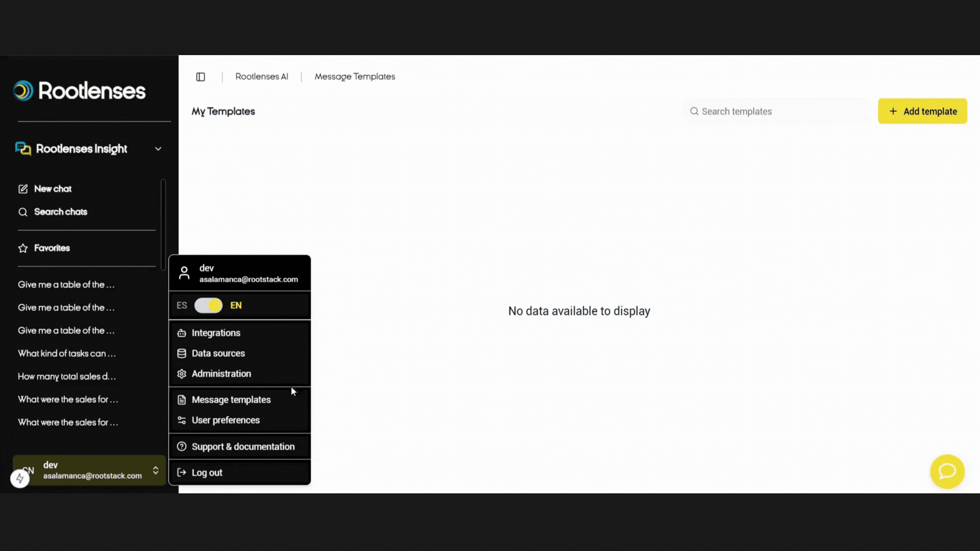The height and width of the screenshot is (551, 980).
Task: Click the Rootlenses Insight chat icon
Action: [x=23, y=148]
